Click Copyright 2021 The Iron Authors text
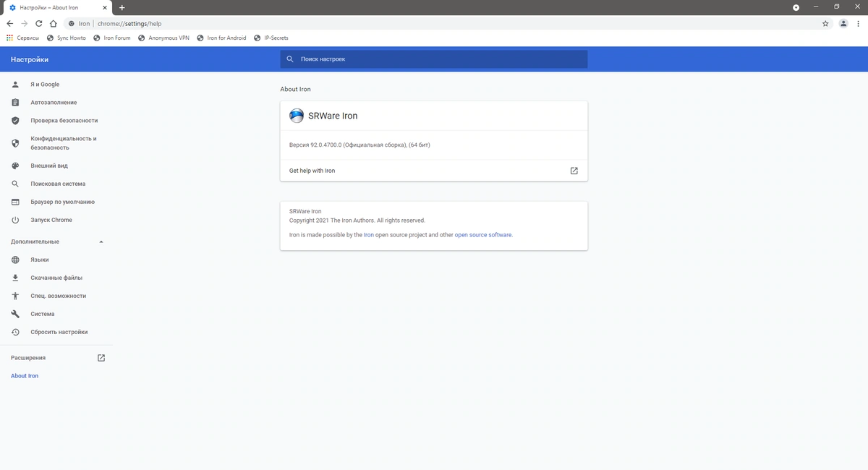 357,221
